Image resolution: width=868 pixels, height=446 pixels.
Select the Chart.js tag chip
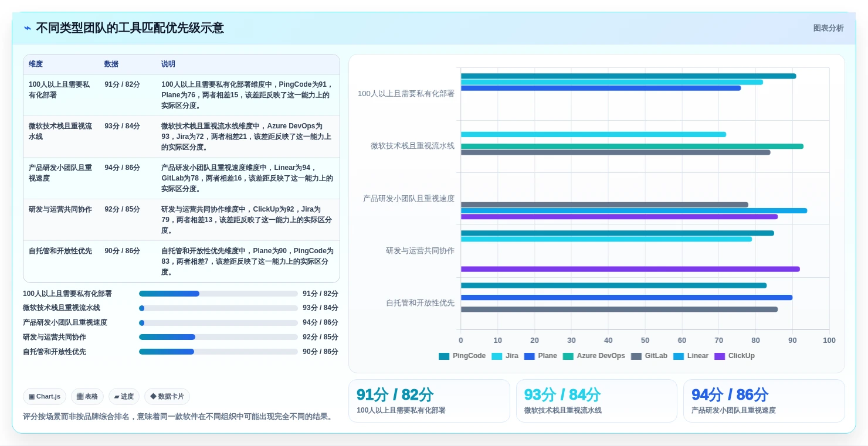45,397
